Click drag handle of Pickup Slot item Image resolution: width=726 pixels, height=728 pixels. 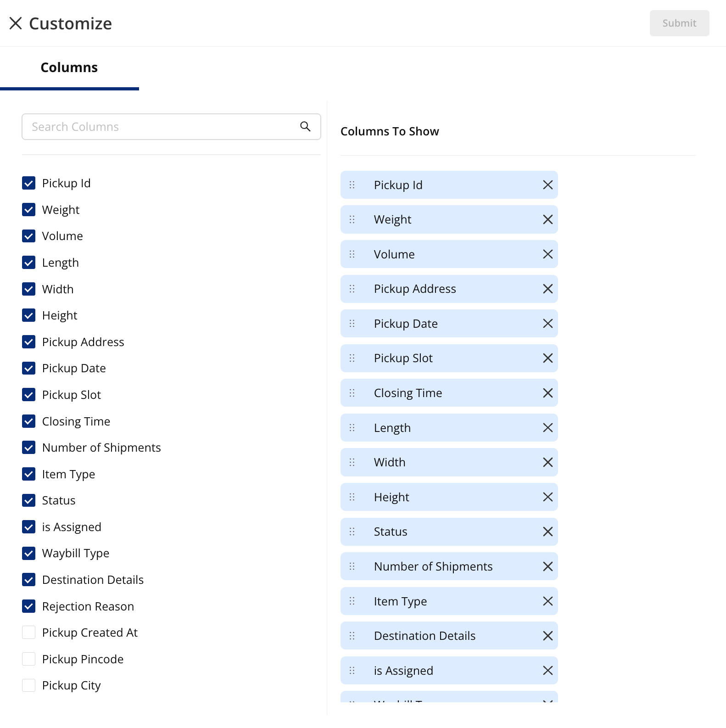(352, 358)
